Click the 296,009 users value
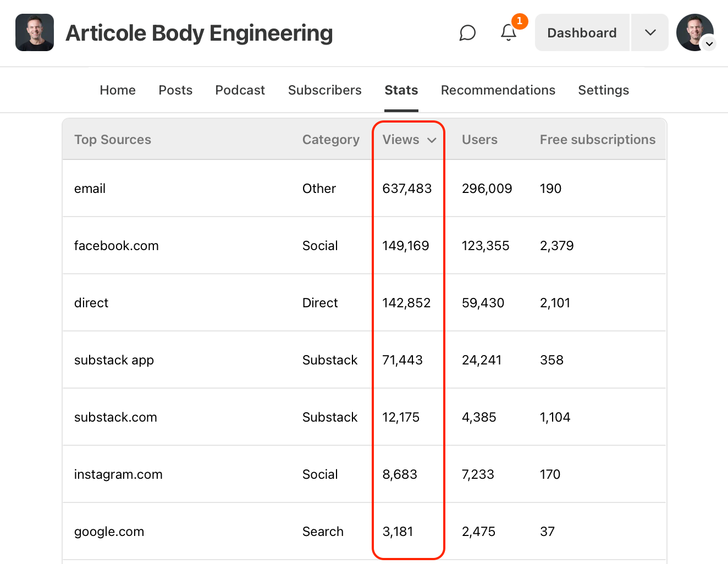This screenshot has width=728, height=564. 487,189
